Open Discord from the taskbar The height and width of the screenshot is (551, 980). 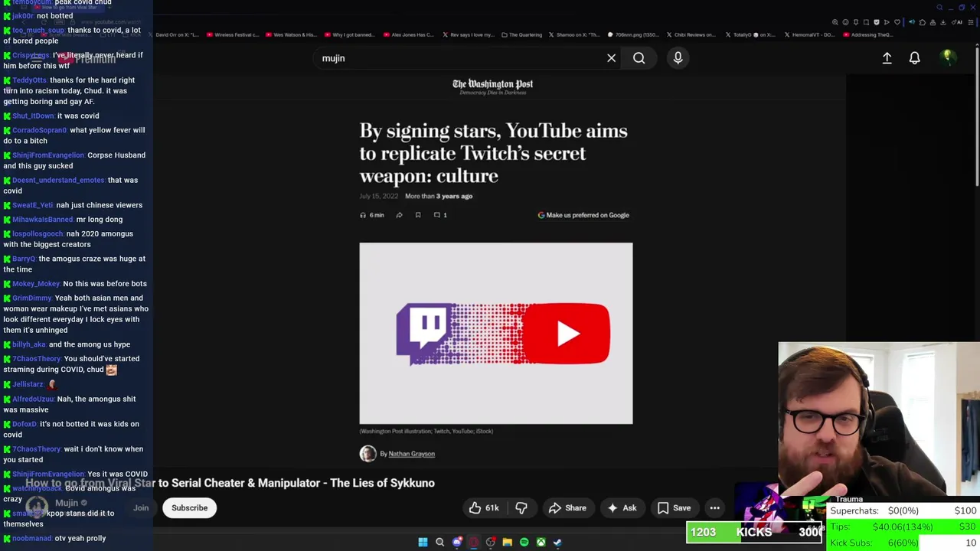coord(457,543)
